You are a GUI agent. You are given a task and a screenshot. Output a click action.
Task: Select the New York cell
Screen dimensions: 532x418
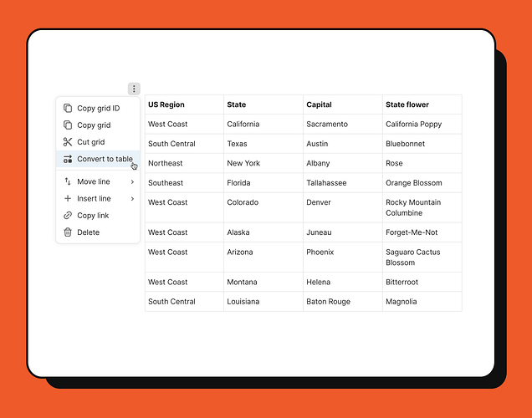click(x=263, y=163)
